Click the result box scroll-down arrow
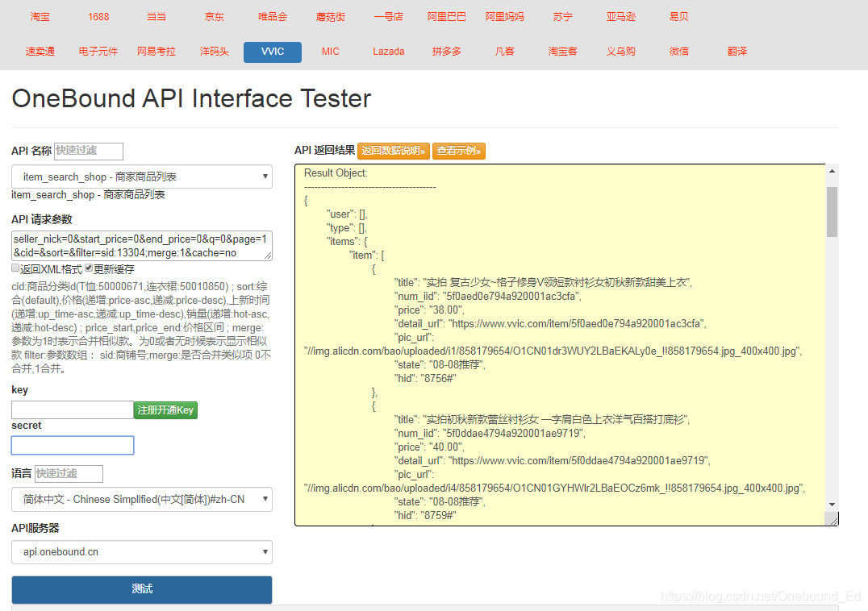This screenshot has width=868, height=611. pyautogui.click(x=832, y=505)
